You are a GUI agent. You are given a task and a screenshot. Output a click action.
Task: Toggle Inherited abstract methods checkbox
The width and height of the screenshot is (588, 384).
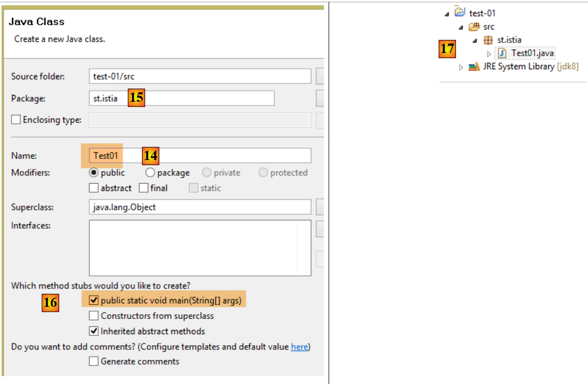tap(94, 331)
